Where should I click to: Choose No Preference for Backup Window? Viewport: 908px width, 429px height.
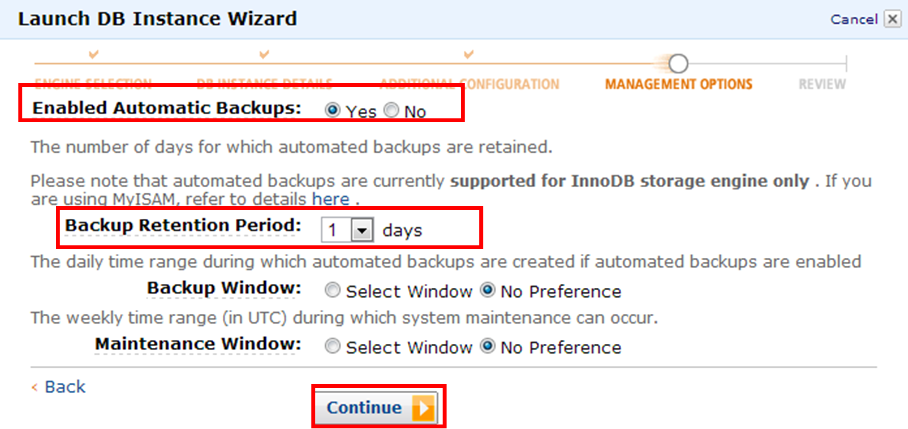tap(488, 291)
